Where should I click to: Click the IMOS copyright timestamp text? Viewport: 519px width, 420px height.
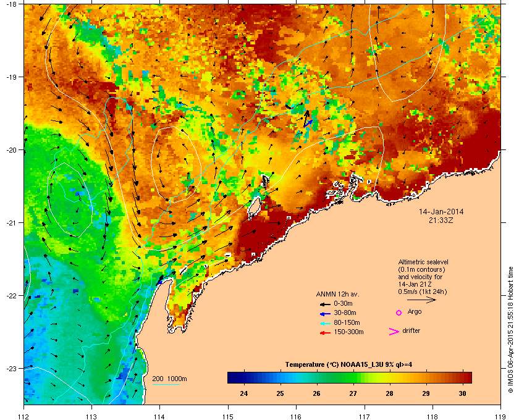[510, 330]
